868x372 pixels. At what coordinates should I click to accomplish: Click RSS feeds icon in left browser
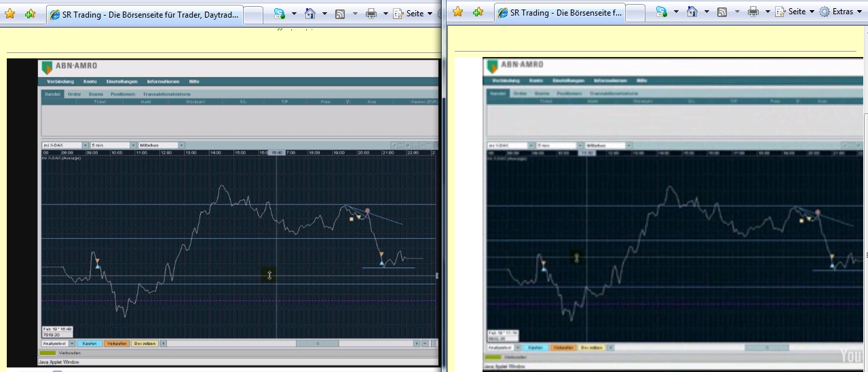click(x=340, y=13)
